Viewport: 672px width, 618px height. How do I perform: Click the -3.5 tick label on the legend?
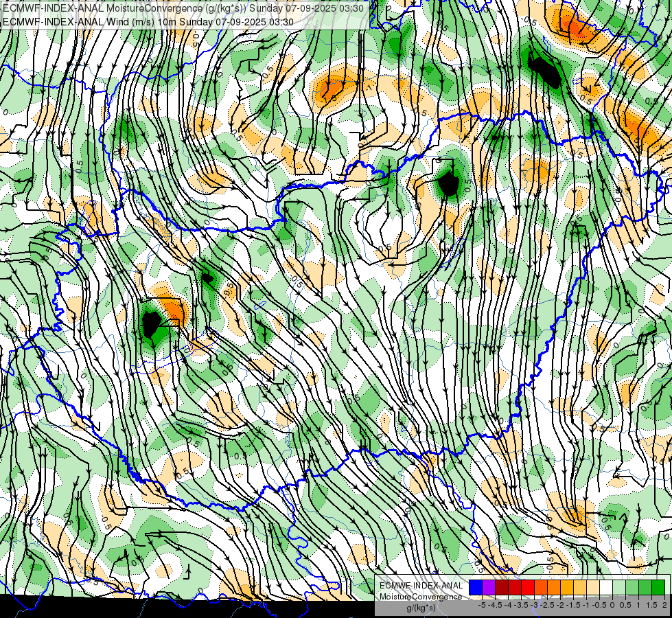pos(522,605)
